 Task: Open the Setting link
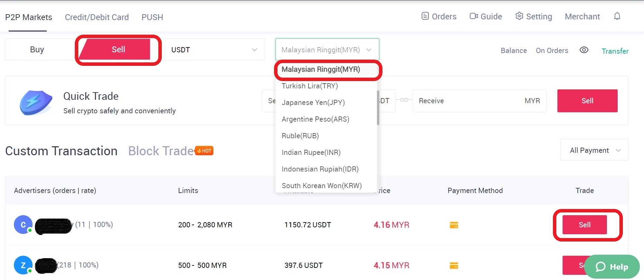coord(533,17)
